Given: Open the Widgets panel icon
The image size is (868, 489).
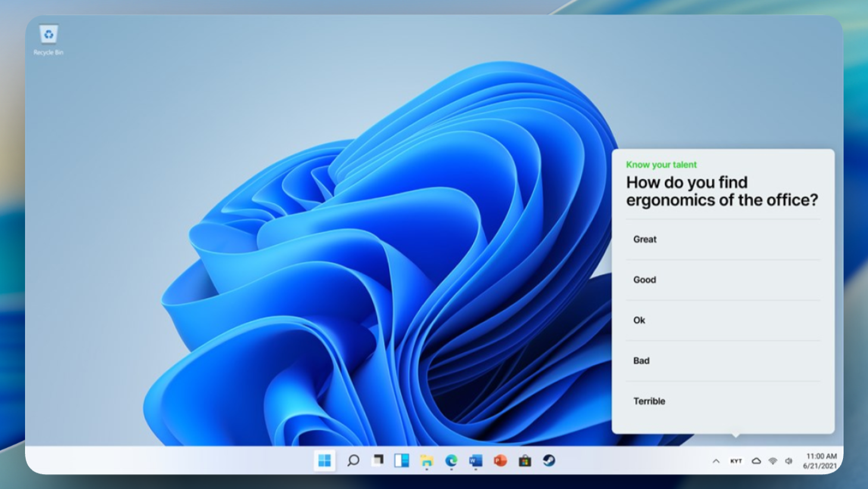Looking at the screenshot, I should [x=402, y=460].
